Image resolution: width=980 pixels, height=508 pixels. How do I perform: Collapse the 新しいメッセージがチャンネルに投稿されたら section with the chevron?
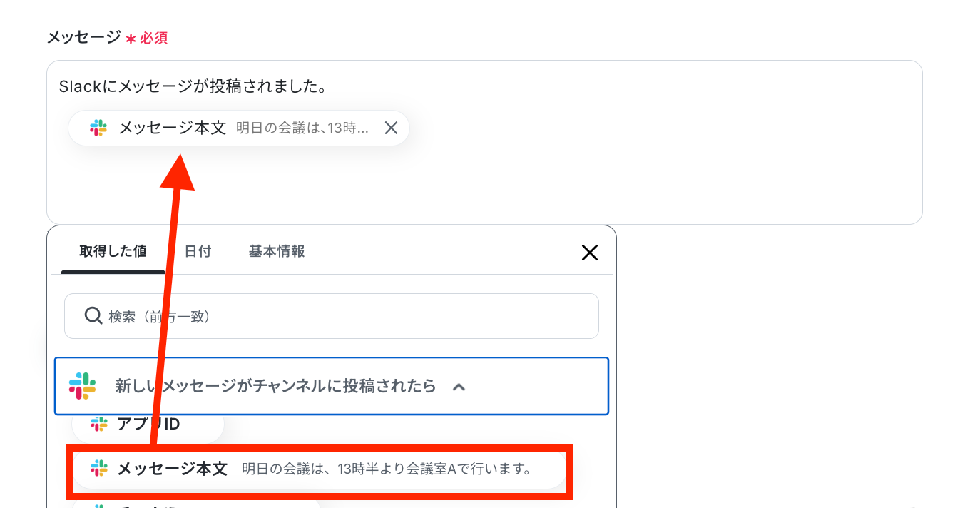coord(459,387)
